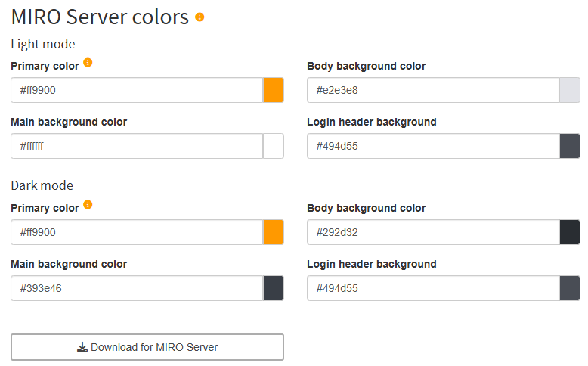Viewport: 588px width, 366px height.
Task: Focus Dark mode Login header background hex field
Action: tap(432, 288)
